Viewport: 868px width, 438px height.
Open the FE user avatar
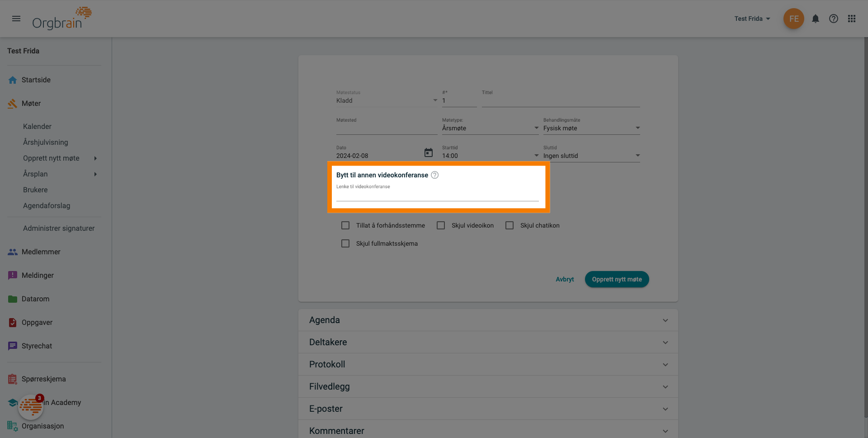tap(793, 19)
